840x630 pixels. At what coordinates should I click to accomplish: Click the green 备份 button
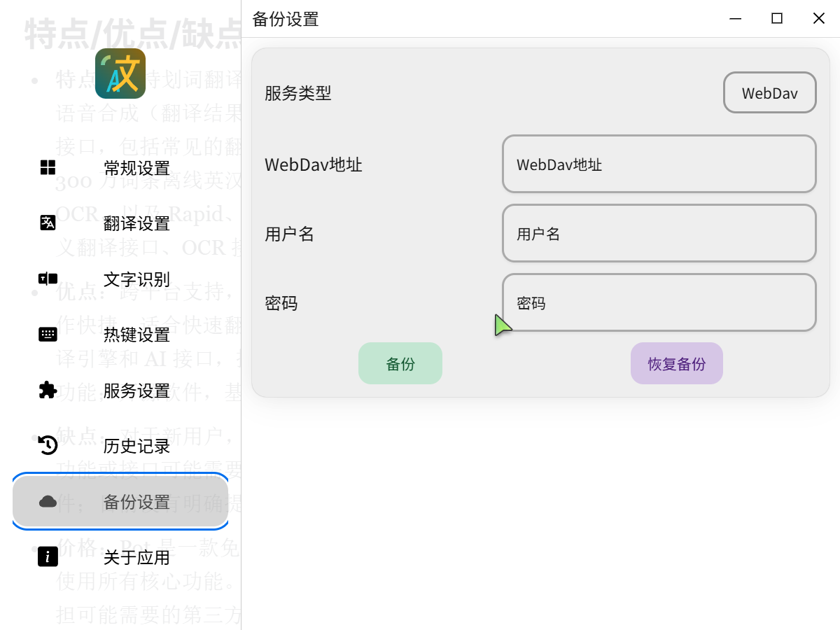(x=400, y=363)
